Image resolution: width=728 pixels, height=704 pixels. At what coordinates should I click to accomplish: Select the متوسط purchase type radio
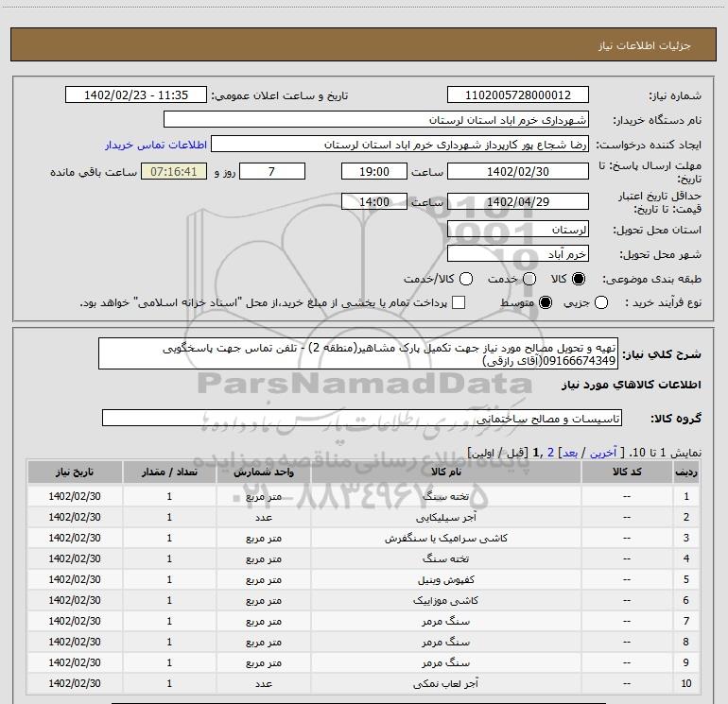point(546,302)
